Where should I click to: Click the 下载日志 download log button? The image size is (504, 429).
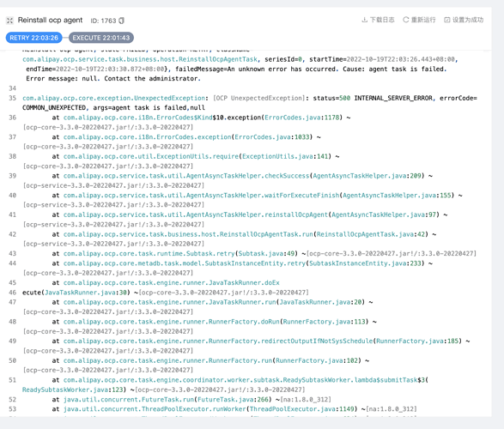click(379, 20)
